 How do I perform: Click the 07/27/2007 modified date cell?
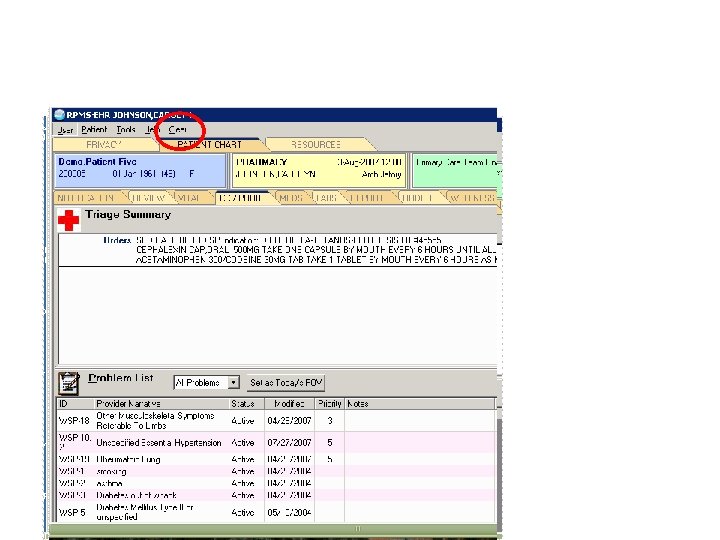(289, 443)
